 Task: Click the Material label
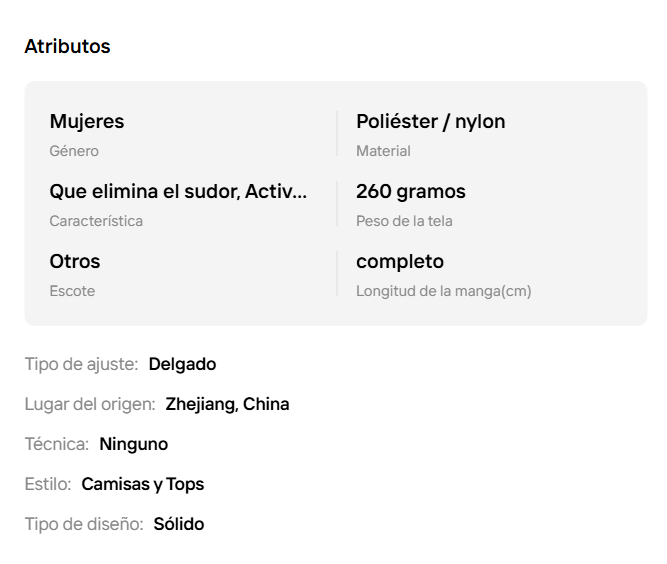point(383,151)
